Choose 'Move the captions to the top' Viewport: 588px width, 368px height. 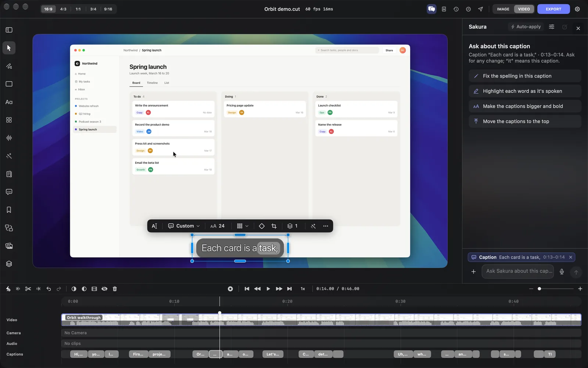coord(525,121)
